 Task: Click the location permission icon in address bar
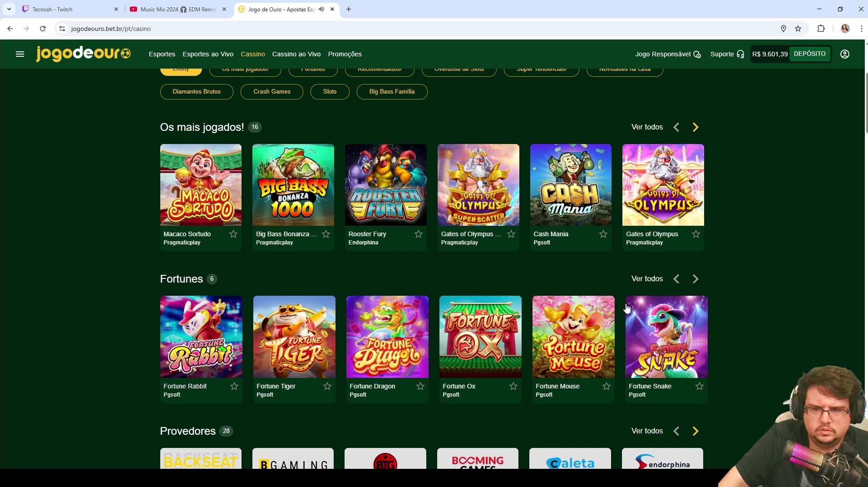tap(783, 29)
